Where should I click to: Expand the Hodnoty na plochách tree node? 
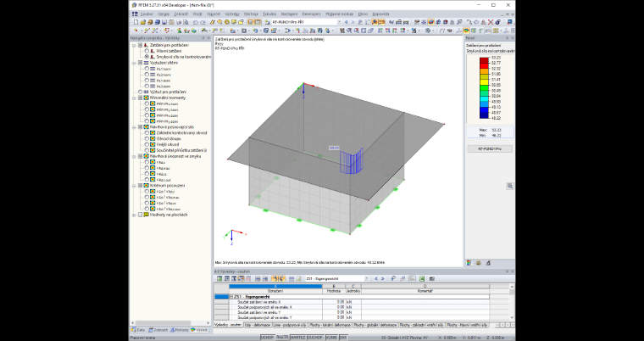pyautogui.click(x=134, y=215)
